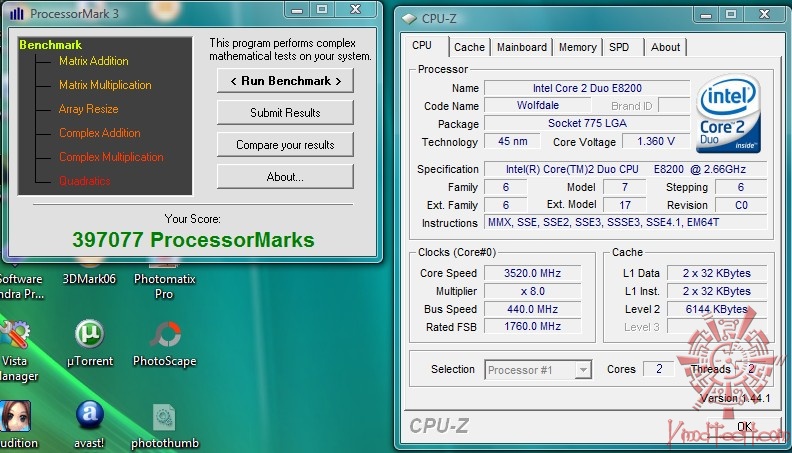
Task: Launch the PhotoScape desktop icon
Action: pyautogui.click(x=165, y=343)
